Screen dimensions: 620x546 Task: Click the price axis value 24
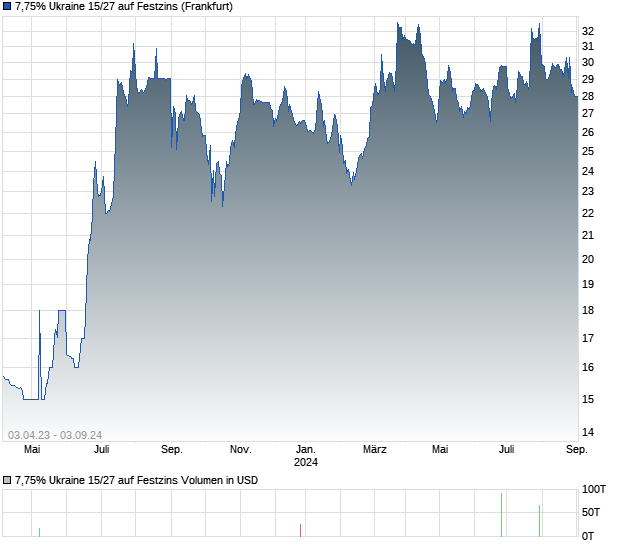588,171
